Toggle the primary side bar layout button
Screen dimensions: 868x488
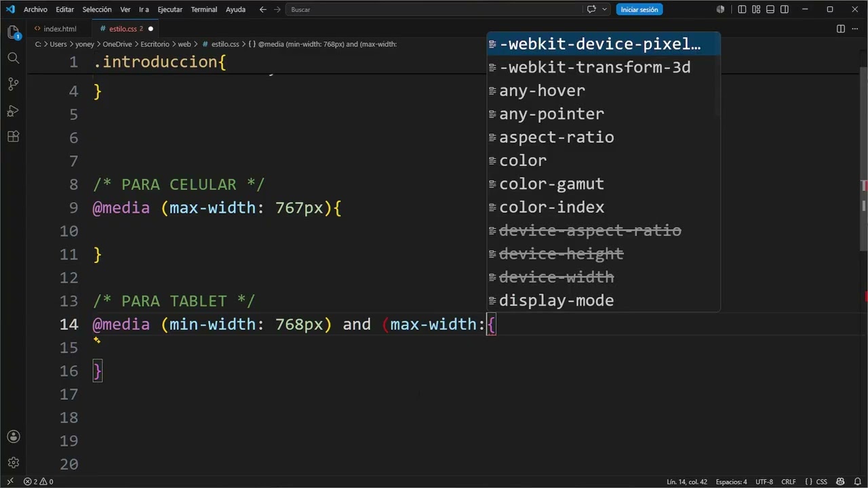(x=742, y=9)
